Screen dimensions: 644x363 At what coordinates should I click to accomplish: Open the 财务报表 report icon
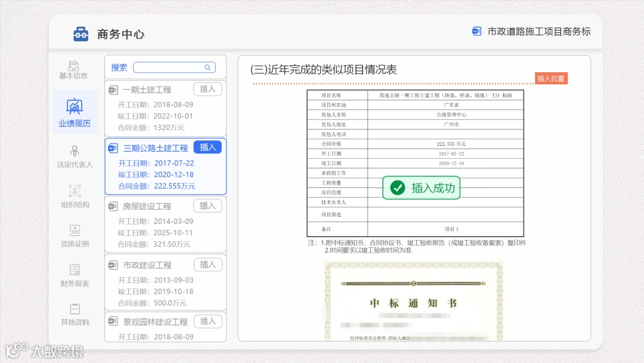(75, 270)
